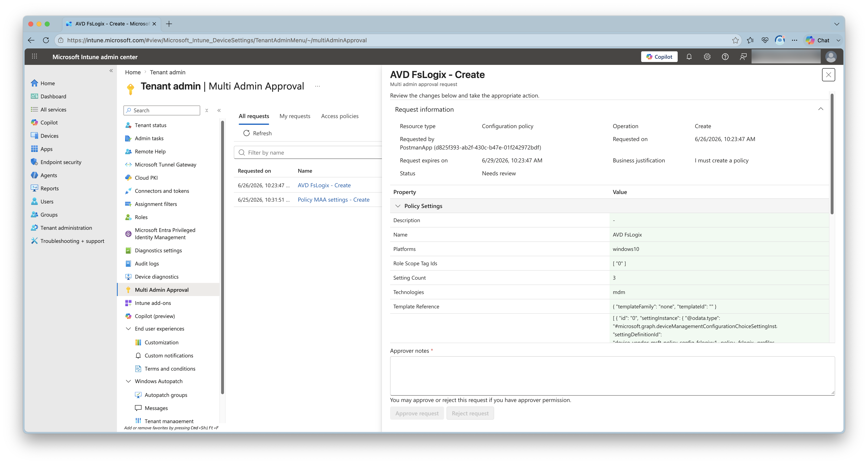Select Customization under End user experiences
The image size is (868, 464).
tap(161, 342)
